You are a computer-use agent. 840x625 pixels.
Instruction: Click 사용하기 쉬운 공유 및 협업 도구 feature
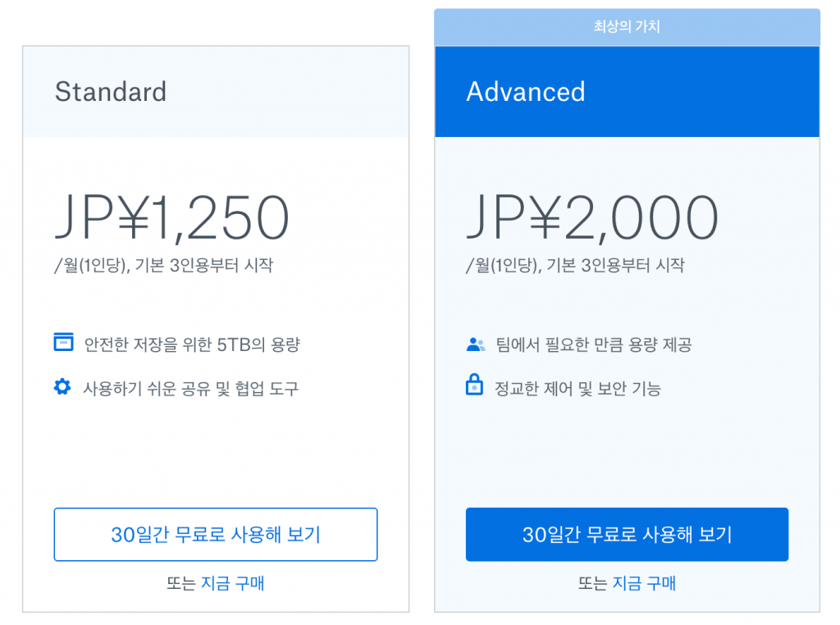tap(190, 388)
